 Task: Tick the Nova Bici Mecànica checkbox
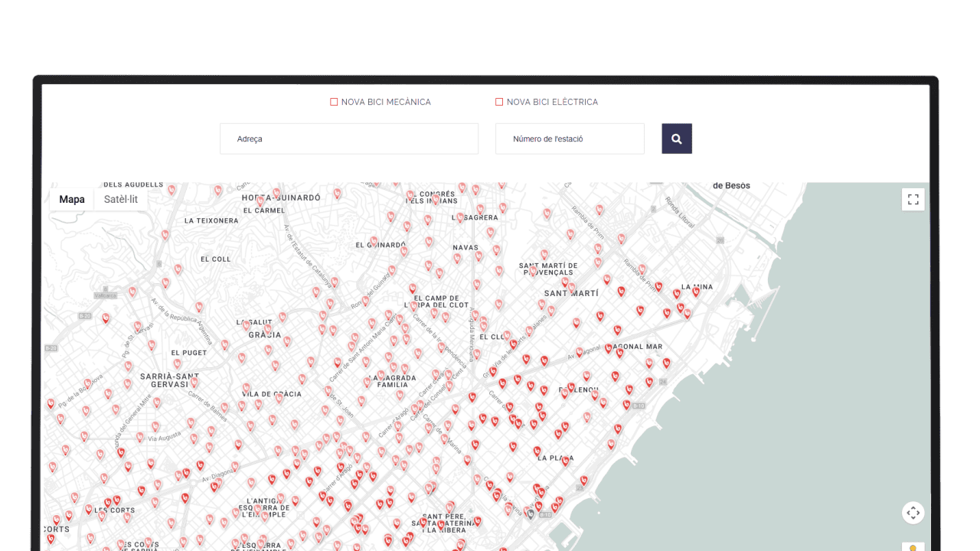coord(334,102)
